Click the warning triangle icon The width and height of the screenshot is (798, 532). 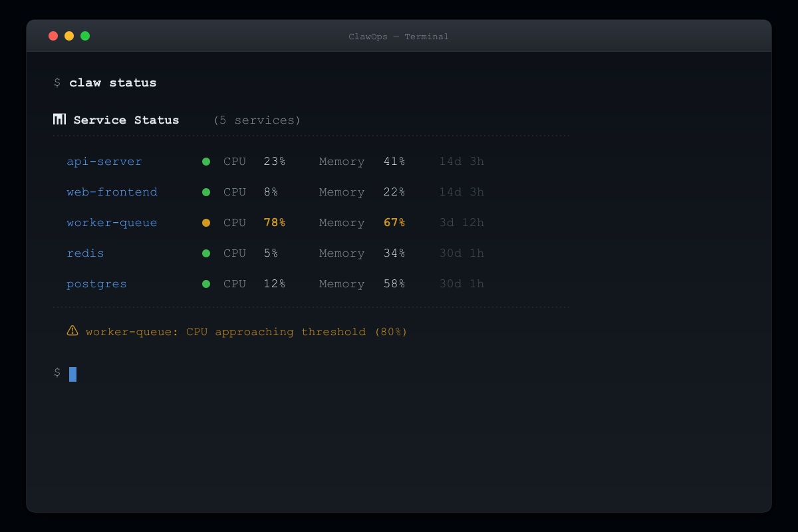point(72,331)
